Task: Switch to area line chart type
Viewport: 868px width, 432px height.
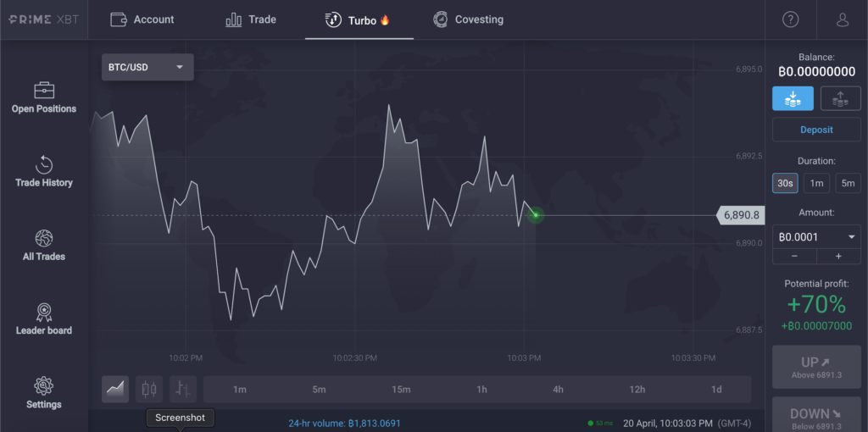Action: 115,389
